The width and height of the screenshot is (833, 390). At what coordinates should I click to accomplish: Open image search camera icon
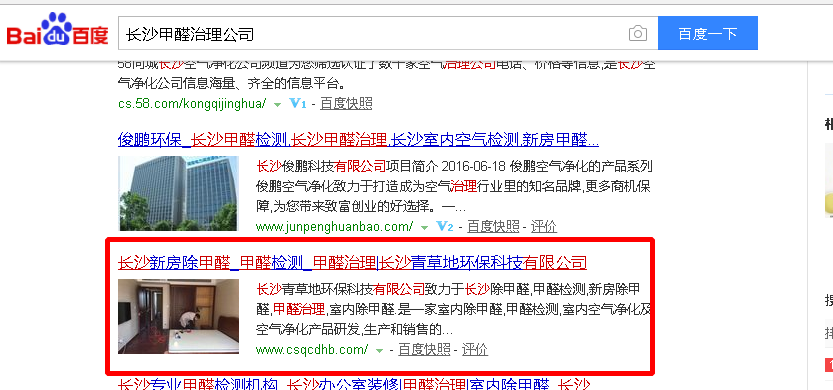(x=638, y=33)
